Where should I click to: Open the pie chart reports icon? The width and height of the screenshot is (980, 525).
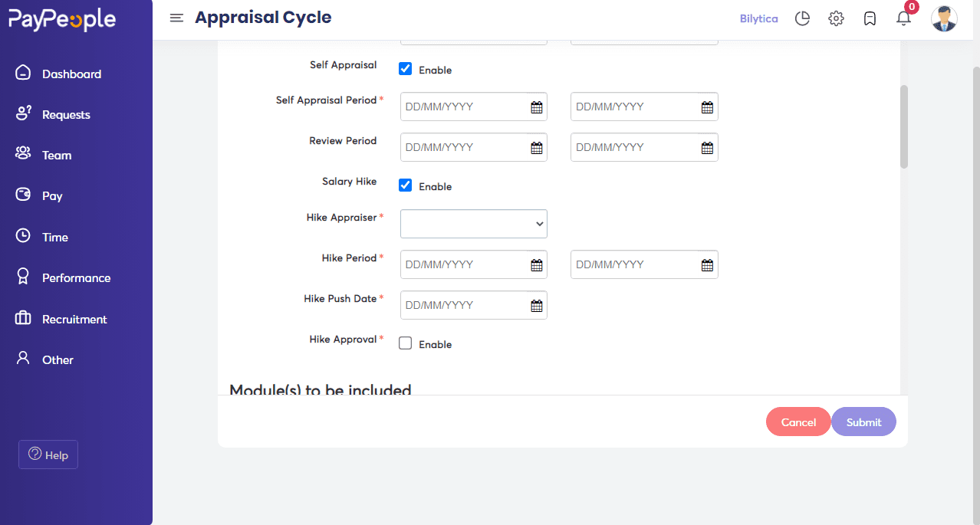pyautogui.click(x=802, y=19)
